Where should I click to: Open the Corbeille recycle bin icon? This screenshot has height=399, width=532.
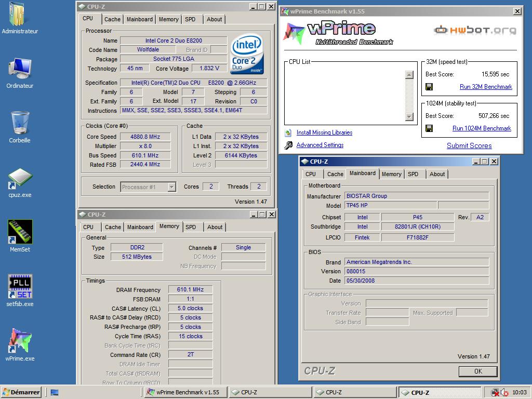coord(20,127)
